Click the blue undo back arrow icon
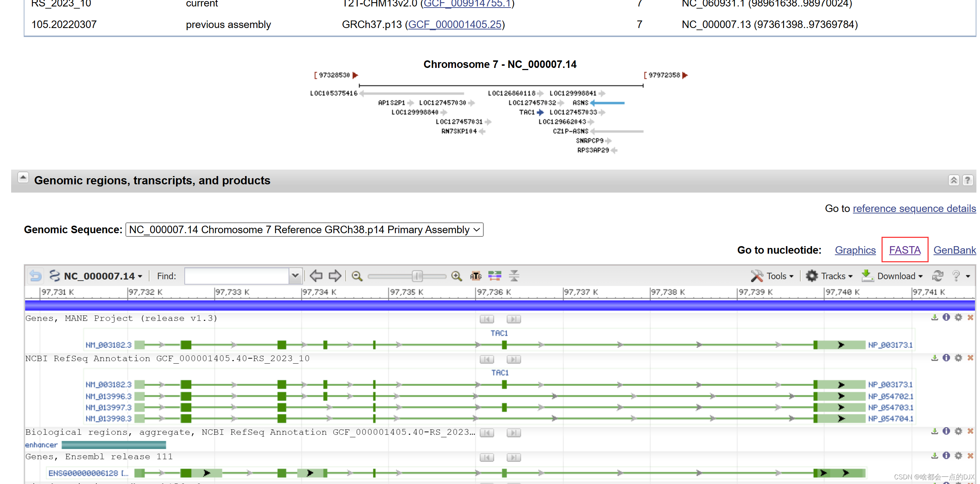Image resolution: width=980 pixels, height=484 pixels. tap(36, 276)
